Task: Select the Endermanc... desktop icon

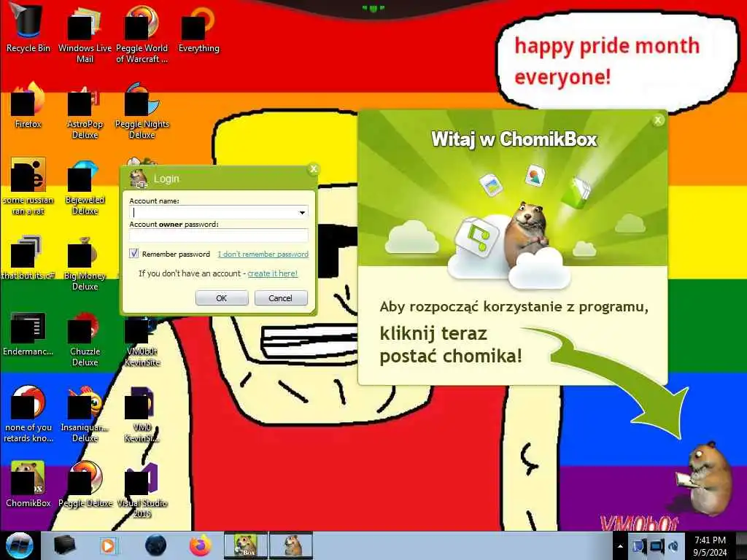Action: 28,332
